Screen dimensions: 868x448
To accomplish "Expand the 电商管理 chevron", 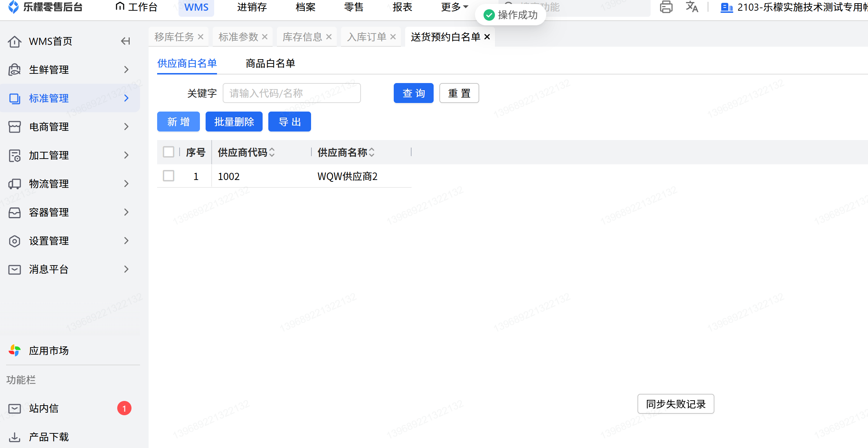I will 126,127.
